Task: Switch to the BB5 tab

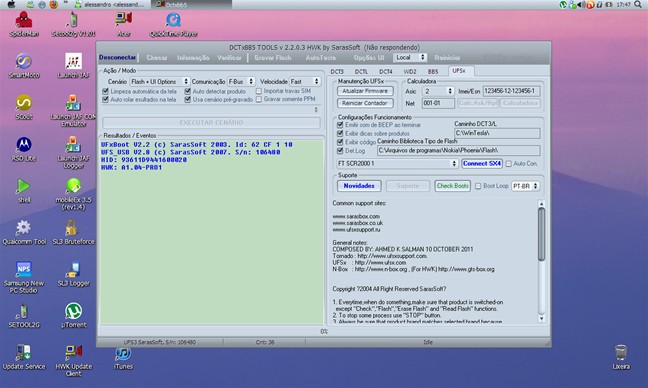Action: (433, 71)
